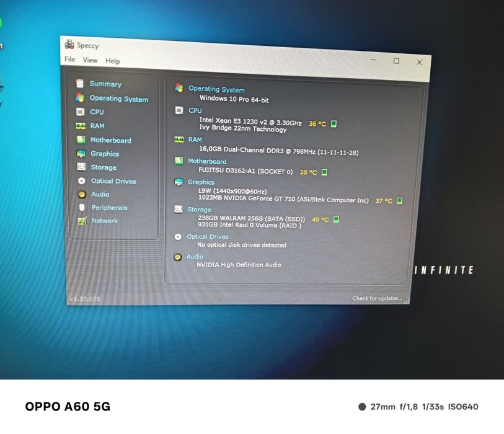
Task: Click the summary panel Windows flag icon
Action: click(179, 87)
